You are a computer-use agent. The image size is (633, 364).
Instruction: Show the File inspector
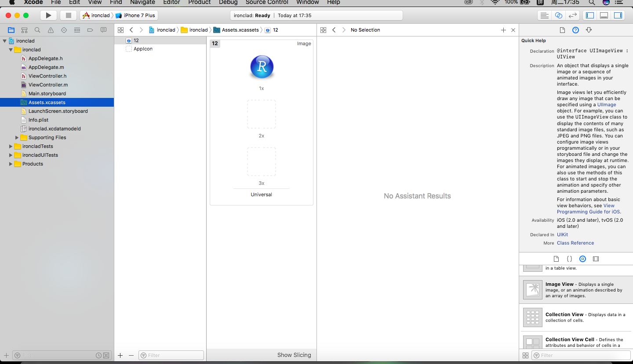point(562,30)
